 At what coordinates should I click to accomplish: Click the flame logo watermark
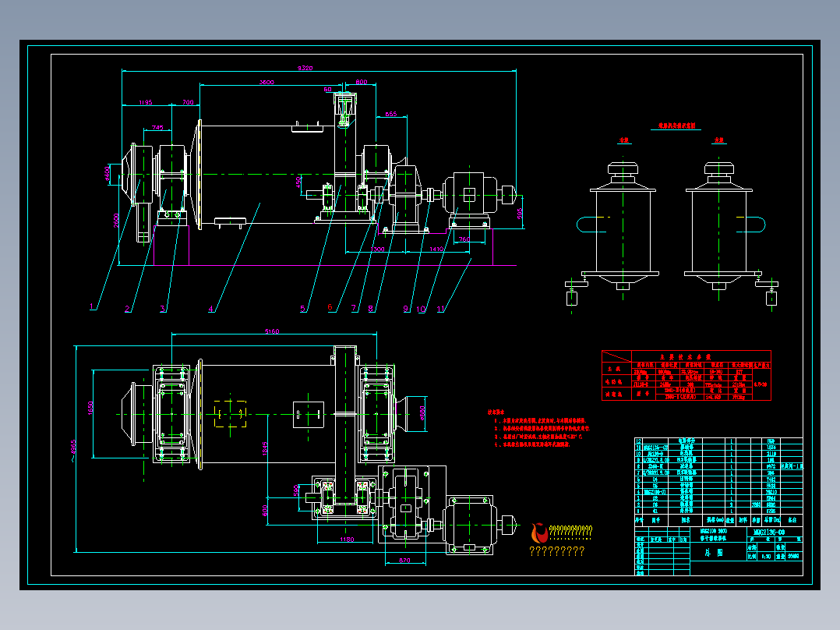click(x=539, y=533)
